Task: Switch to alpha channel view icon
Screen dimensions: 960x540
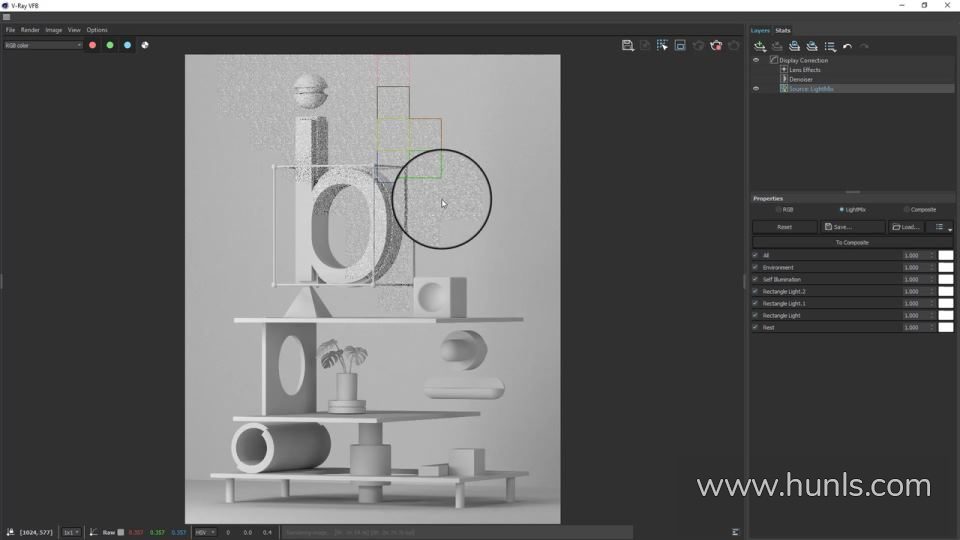Action: pos(145,45)
